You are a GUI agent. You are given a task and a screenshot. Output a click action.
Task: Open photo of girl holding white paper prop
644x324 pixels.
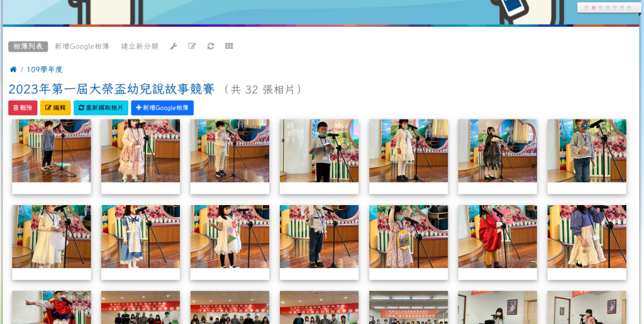tap(52, 237)
